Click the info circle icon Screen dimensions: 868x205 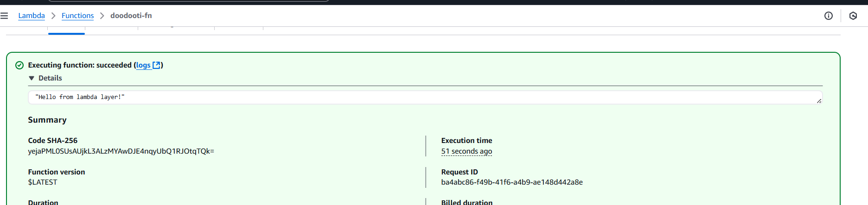coord(829,16)
